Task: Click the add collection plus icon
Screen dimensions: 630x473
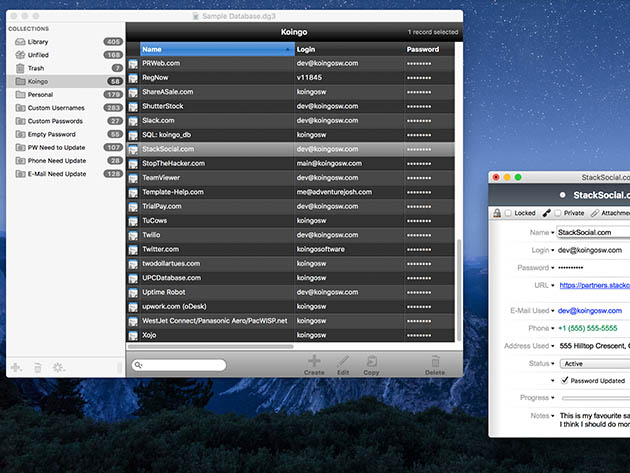Action: tap(16, 367)
